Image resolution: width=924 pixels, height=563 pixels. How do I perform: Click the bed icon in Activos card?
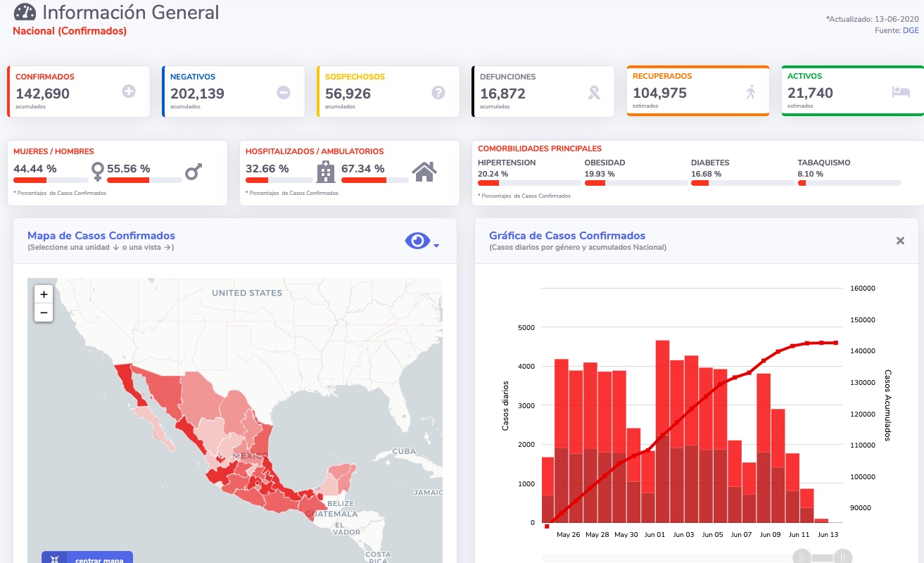tap(901, 92)
